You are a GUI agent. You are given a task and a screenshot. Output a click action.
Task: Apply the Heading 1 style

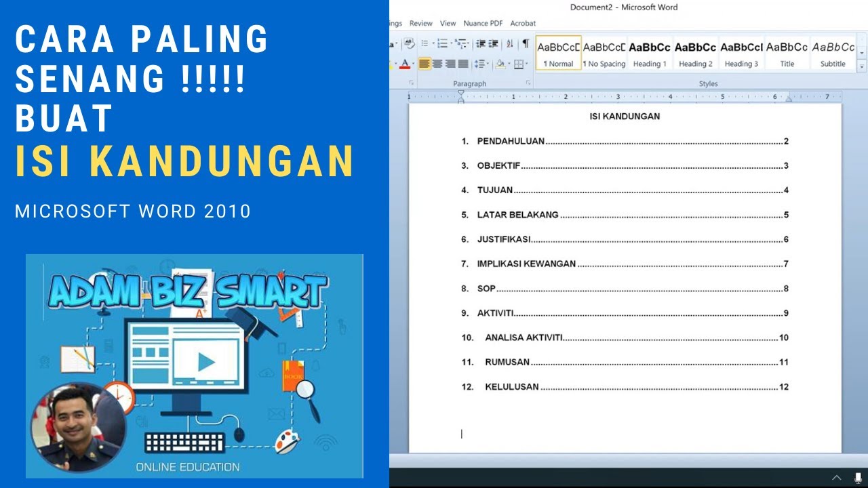coord(650,53)
